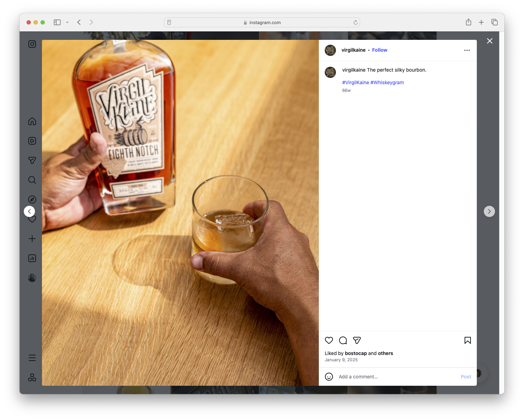Open the Explore compass icon
The height and width of the screenshot is (420, 524).
click(32, 199)
